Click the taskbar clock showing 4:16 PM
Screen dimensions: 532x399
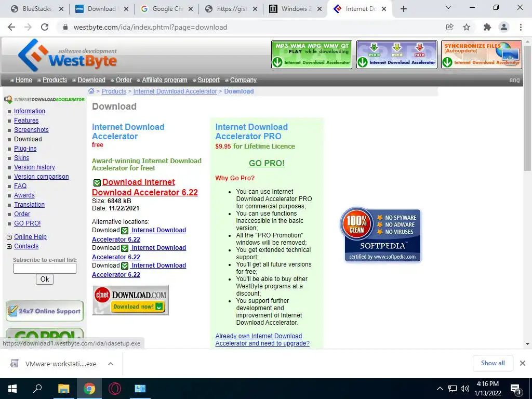487,389
